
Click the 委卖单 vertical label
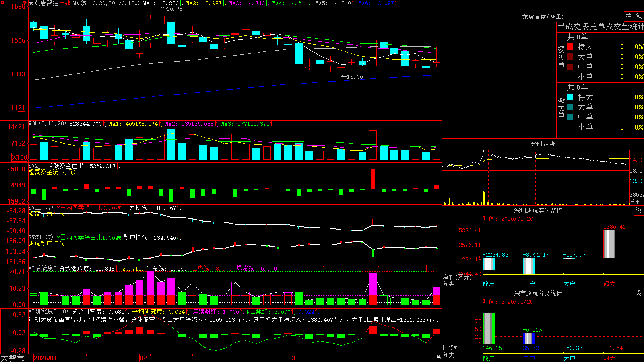pyautogui.click(x=561, y=107)
